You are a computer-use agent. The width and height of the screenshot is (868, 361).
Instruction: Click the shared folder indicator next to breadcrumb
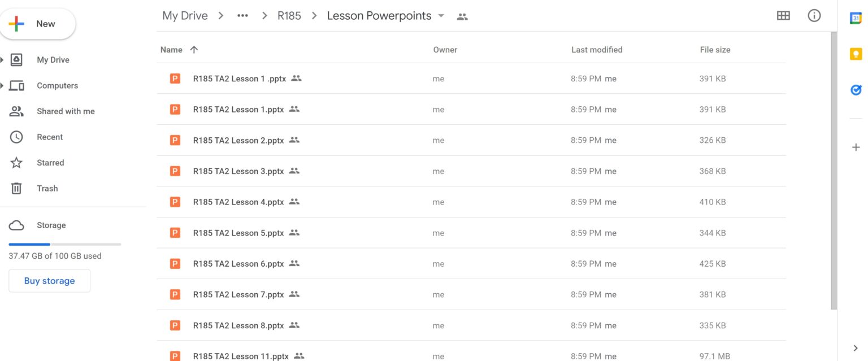click(x=462, y=16)
